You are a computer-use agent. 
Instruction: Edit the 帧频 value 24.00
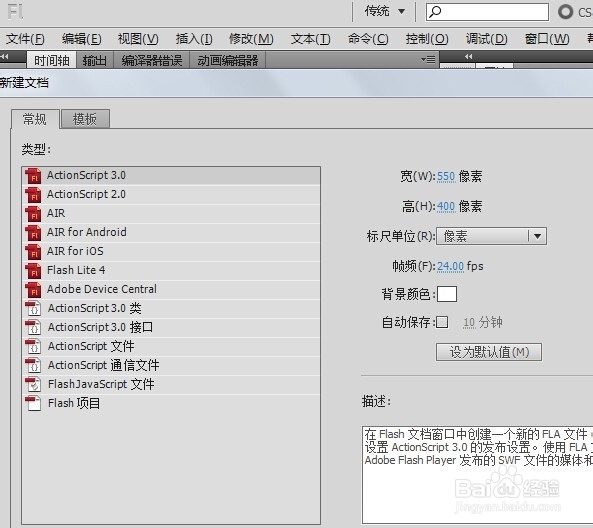(450, 266)
